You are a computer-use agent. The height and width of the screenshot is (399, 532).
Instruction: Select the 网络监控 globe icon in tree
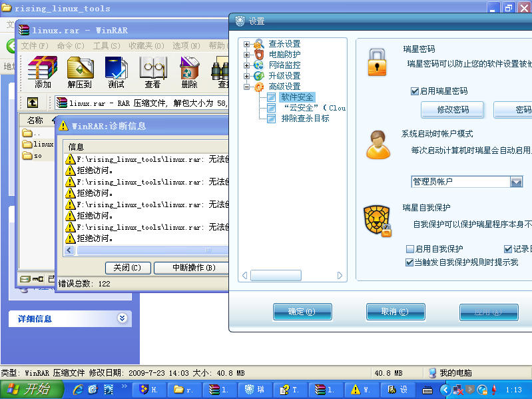tap(259, 65)
